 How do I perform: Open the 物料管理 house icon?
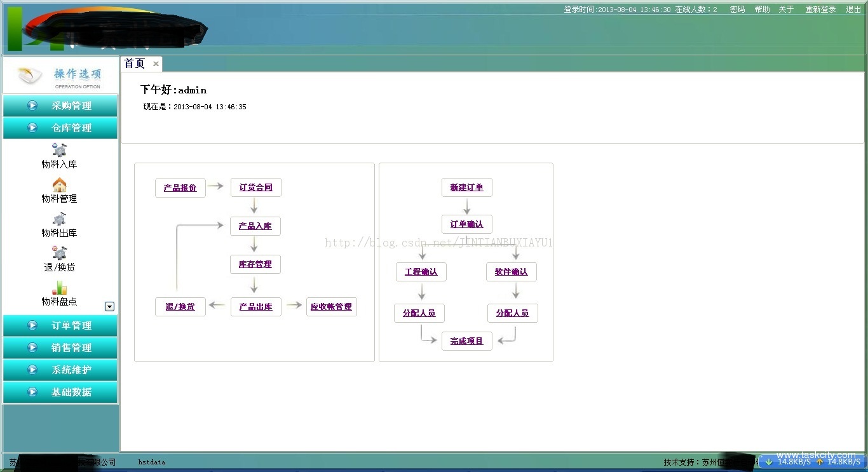pyautogui.click(x=59, y=185)
